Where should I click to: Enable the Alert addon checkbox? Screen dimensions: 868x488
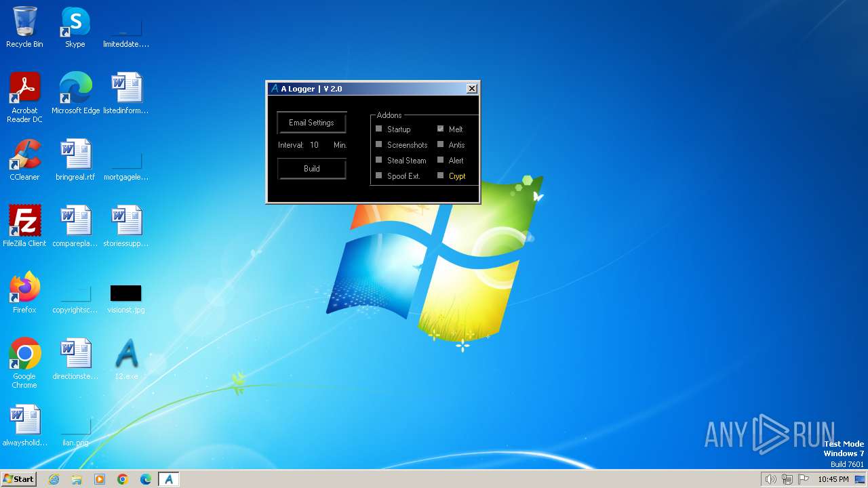[441, 160]
